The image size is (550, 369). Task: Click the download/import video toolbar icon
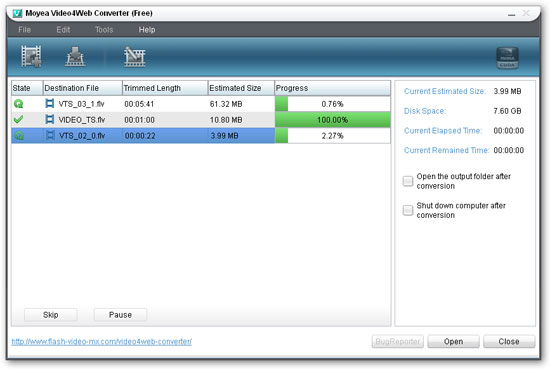[75, 56]
